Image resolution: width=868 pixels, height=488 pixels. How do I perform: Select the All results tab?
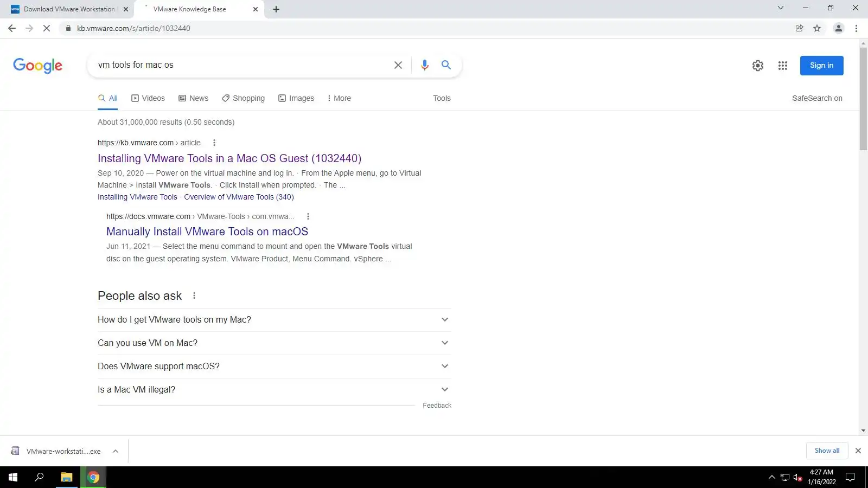pos(108,98)
